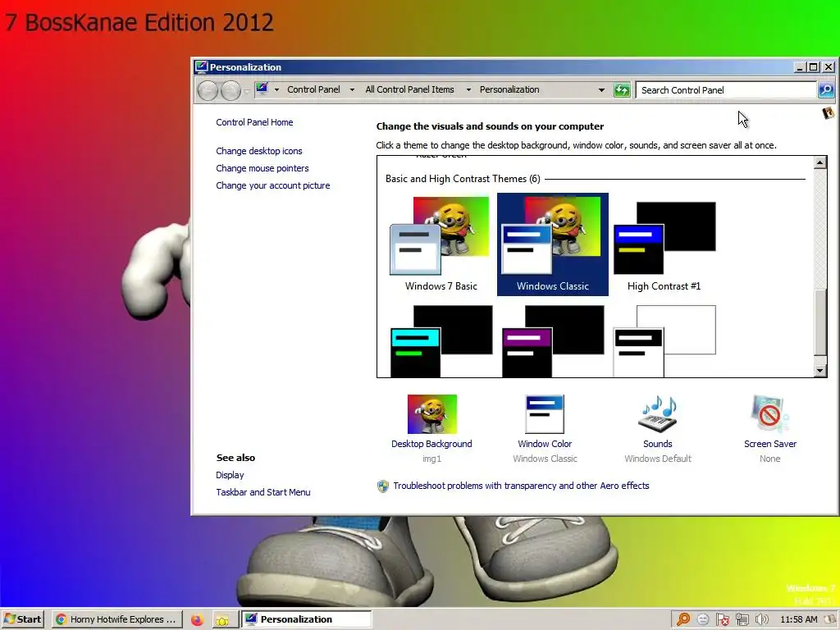Open the address bar history dropdown
Viewport: 840px width, 630px height.
(x=601, y=90)
